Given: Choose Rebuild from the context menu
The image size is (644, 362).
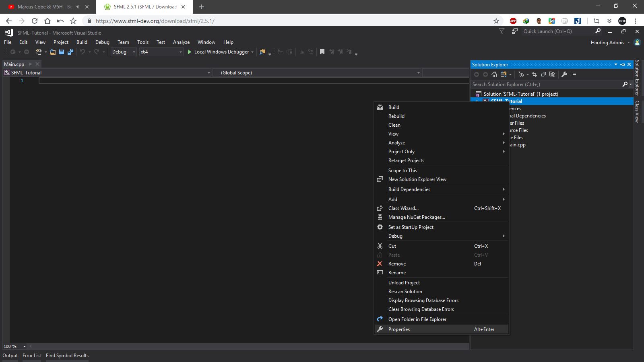Looking at the screenshot, I should tap(442, 116).
